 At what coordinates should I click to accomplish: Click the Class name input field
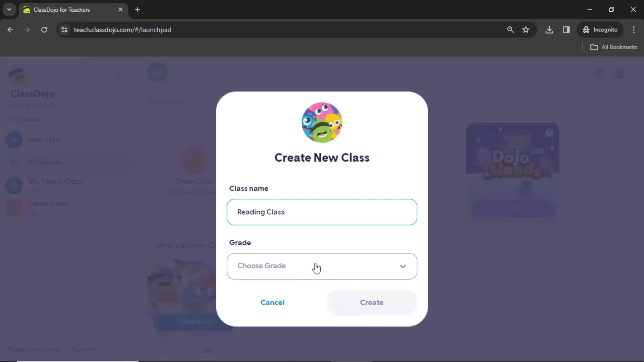pyautogui.click(x=322, y=212)
